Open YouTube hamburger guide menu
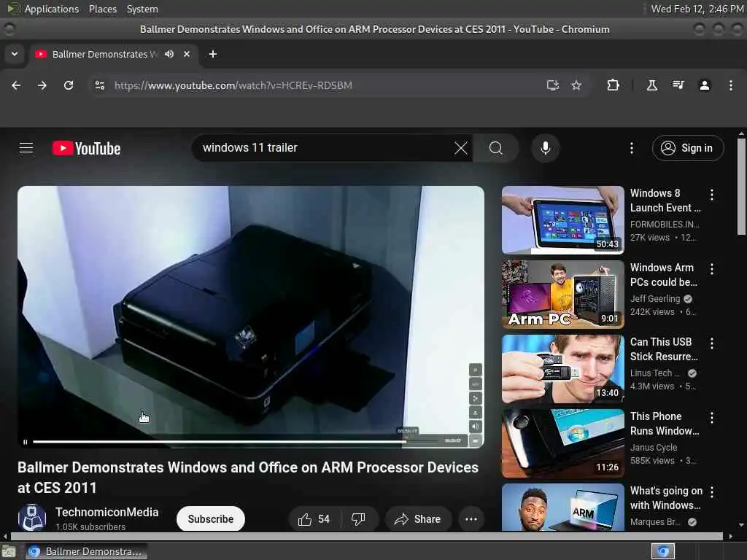747x560 pixels. tap(26, 148)
